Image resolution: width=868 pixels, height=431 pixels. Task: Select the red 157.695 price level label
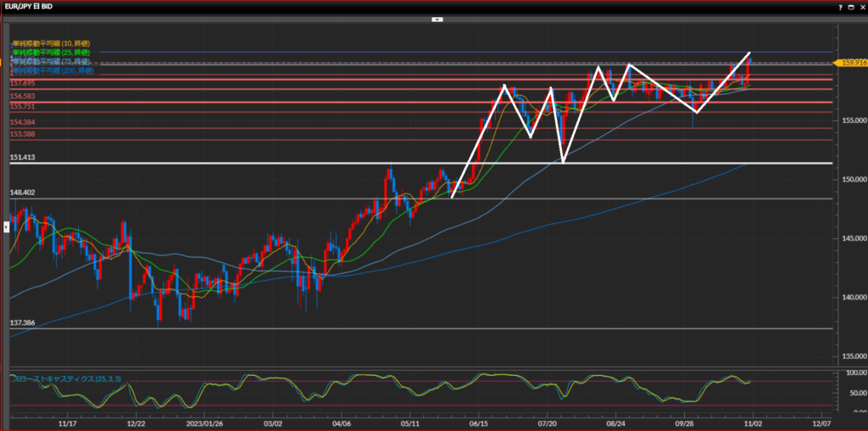tap(22, 84)
